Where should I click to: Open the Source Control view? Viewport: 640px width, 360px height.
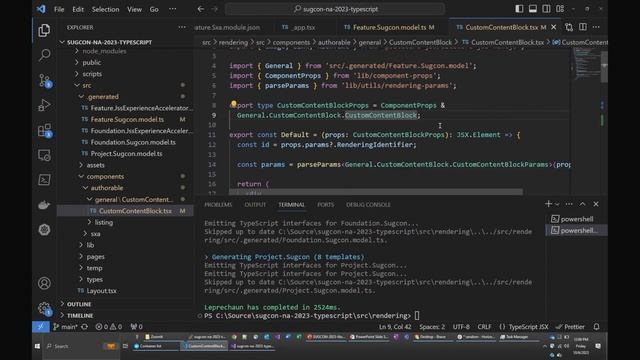coord(44,80)
